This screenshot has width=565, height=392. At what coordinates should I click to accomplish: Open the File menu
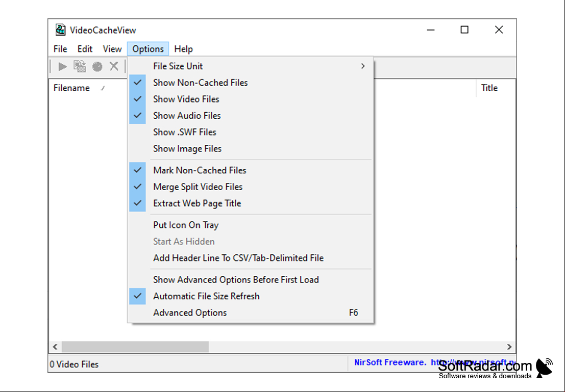[60, 49]
